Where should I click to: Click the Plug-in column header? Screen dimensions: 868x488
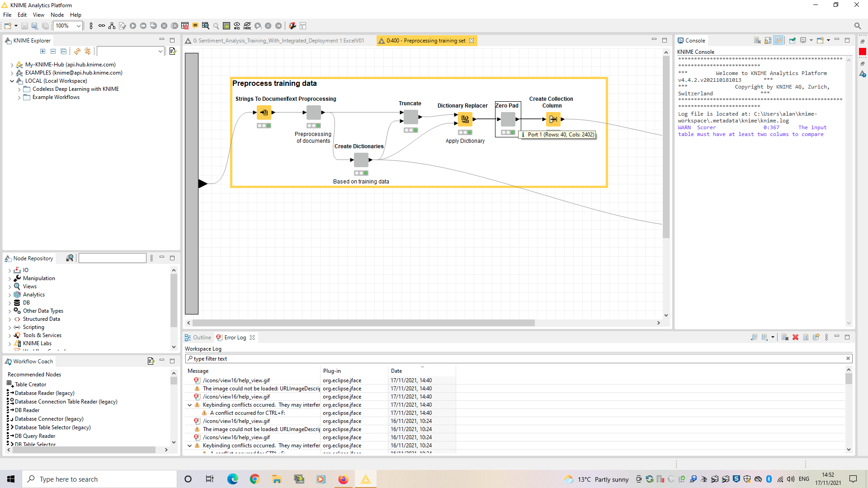pyautogui.click(x=354, y=371)
